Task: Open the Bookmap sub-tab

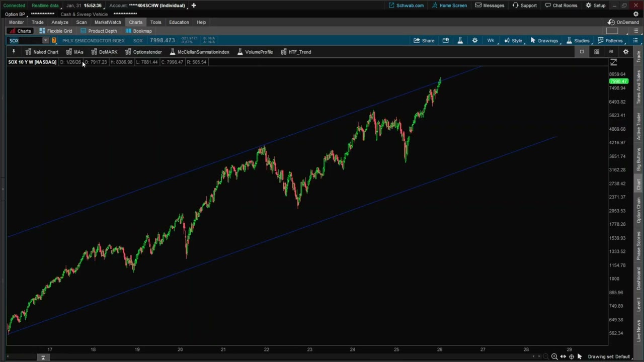Action: click(138, 31)
